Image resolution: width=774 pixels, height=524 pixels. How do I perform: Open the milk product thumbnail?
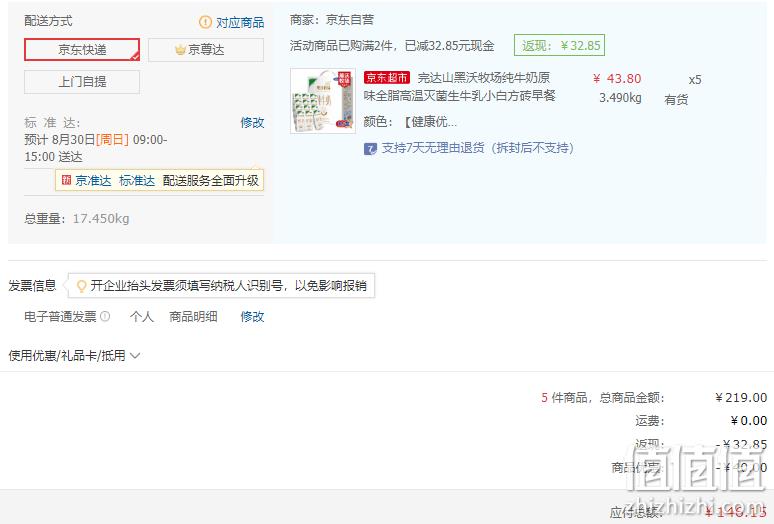click(x=323, y=101)
